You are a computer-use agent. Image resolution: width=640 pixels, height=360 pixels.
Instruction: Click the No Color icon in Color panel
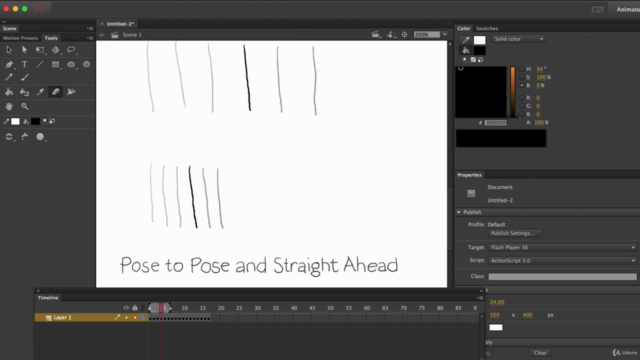point(473,60)
